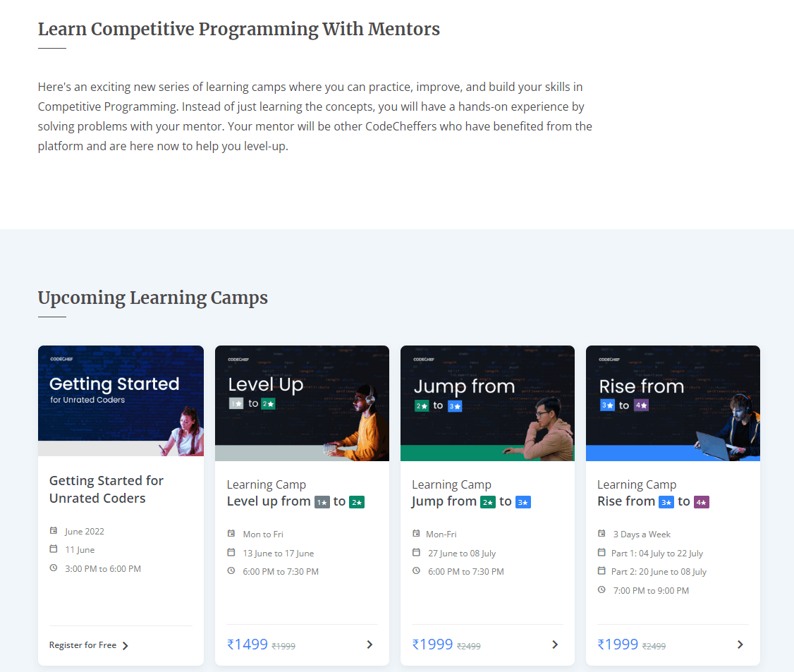Click the ₹1999 price on Rise from card

[618, 644]
